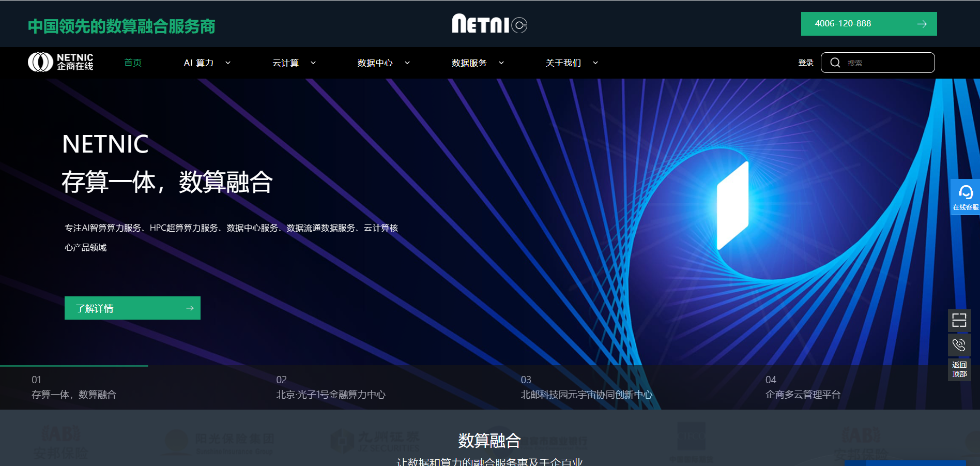980x466 pixels.
Task: Click the QR code scan icon
Action: [959, 321]
